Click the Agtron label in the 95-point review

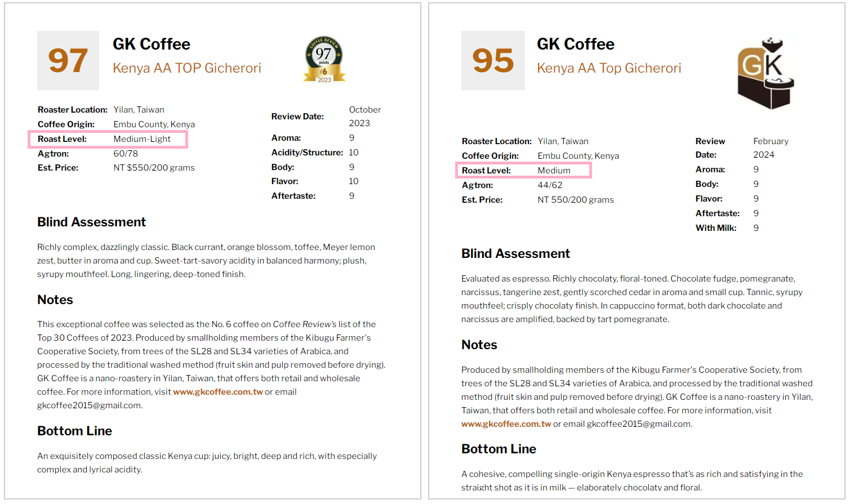tap(477, 185)
